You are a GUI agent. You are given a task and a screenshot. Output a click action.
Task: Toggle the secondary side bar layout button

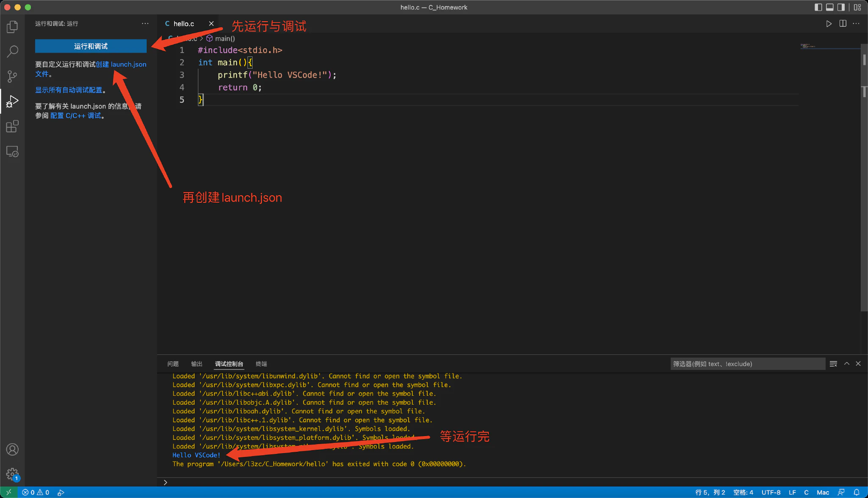[841, 7]
